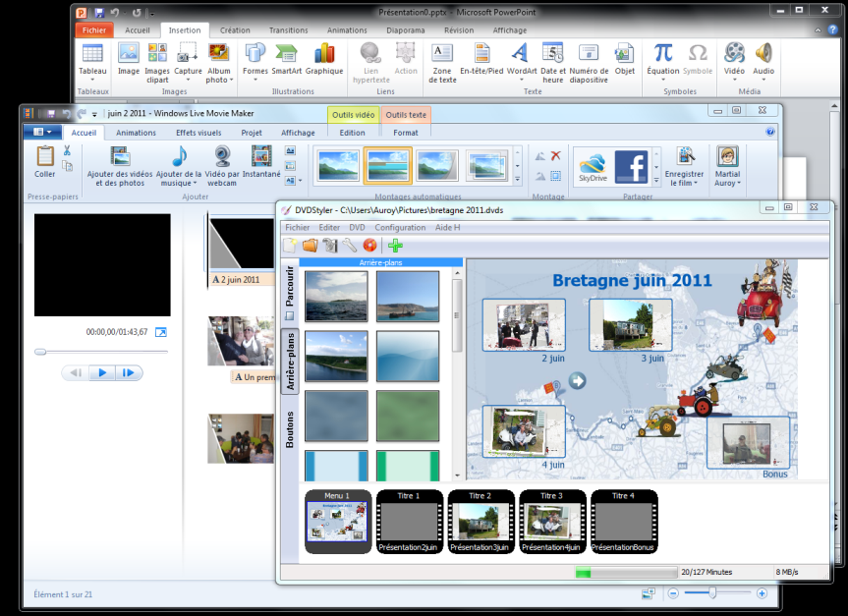Open En-tête/Pied options in PowerPoint
848x616 pixels.
[481, 59]
